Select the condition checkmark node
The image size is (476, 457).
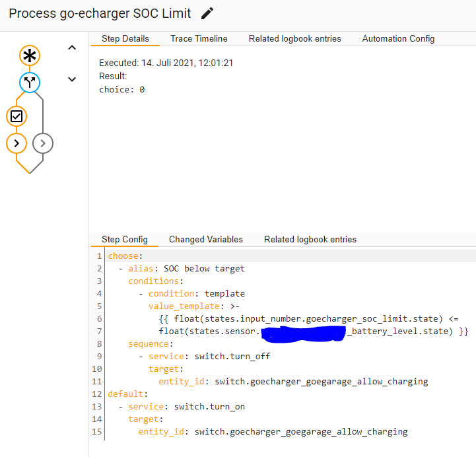coord(17,116)
